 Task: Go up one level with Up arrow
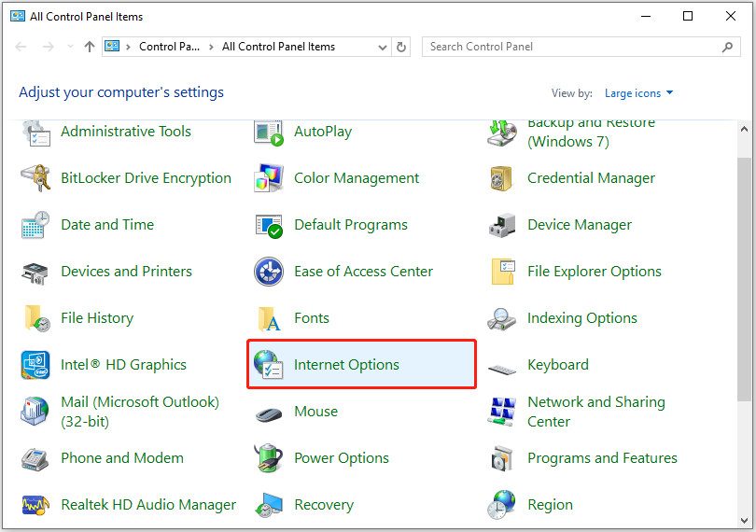90,47
